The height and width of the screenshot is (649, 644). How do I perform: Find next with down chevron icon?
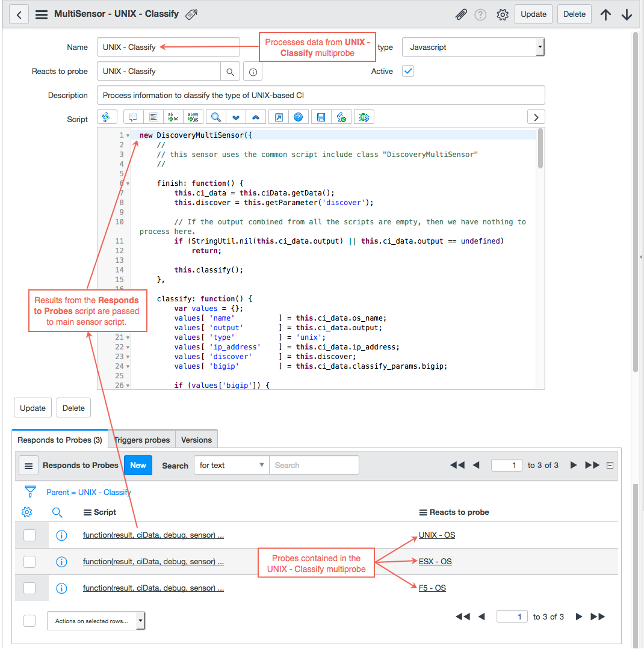coord(236,117)
